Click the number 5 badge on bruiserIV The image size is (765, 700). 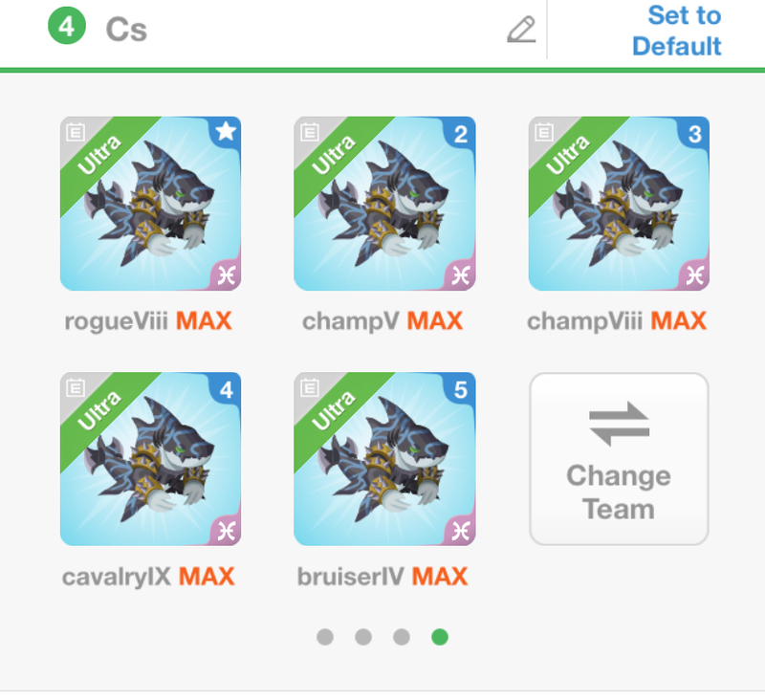click(460, 390)
